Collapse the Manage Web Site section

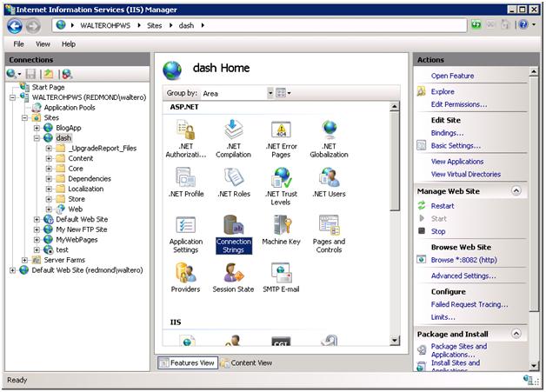click(516, 190)
